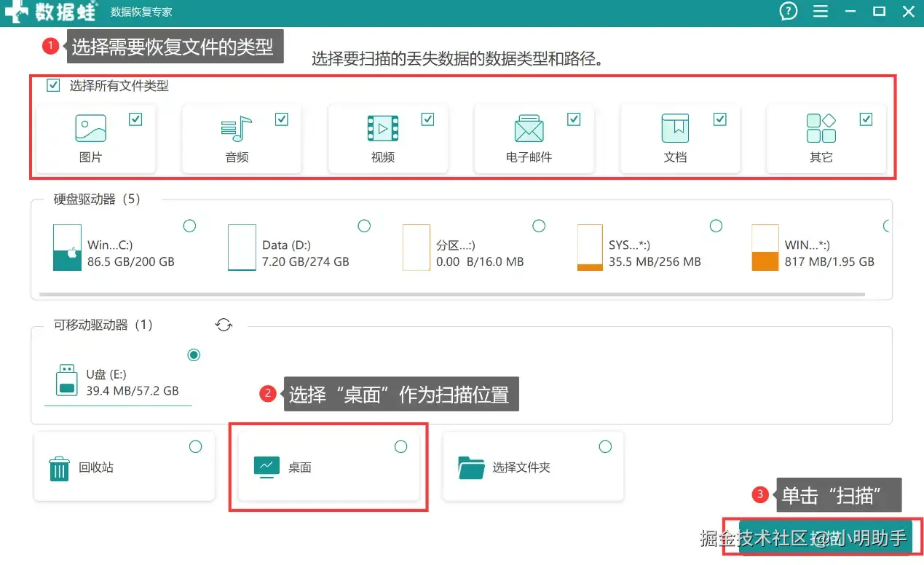The image size is (924, 565).
Task: Click the 35.5 MB/256 MB text
Action: pos(655,261)
